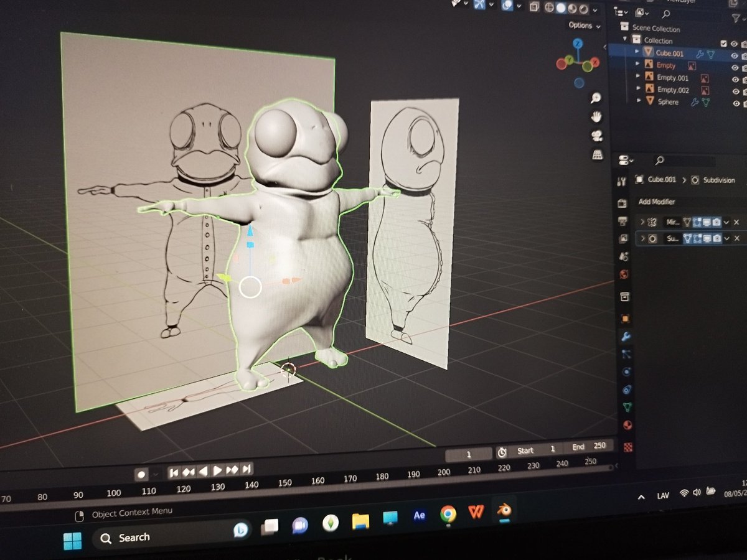
Task: Toggle auto keying record button
Action: tap(141, 474)
